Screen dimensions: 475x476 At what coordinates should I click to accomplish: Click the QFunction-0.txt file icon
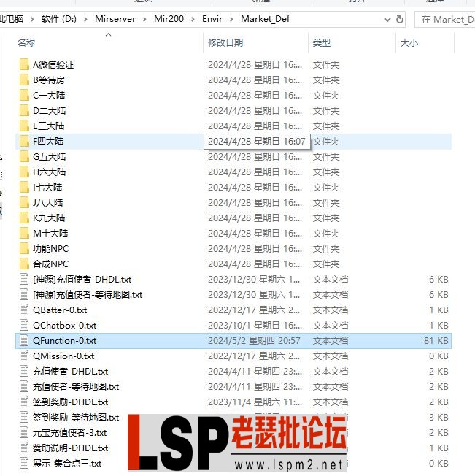[24, 341]
